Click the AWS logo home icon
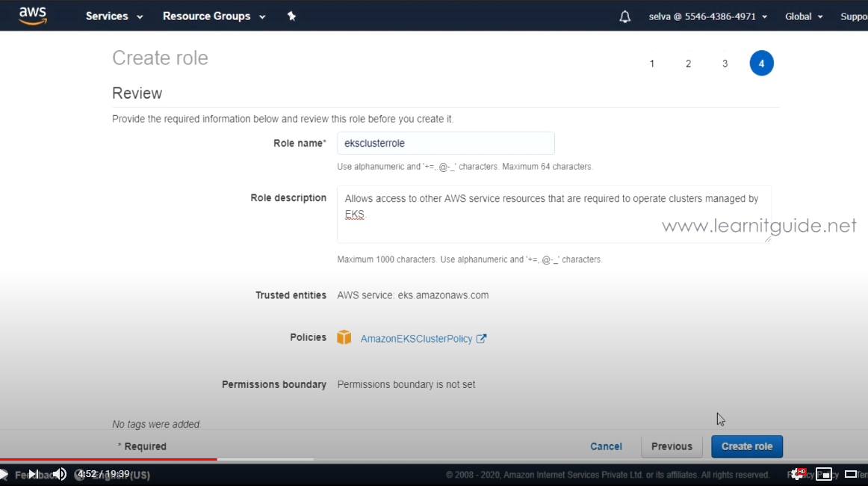Image resolution: width=868 pixels, height=486 pixels. (33, 16)
